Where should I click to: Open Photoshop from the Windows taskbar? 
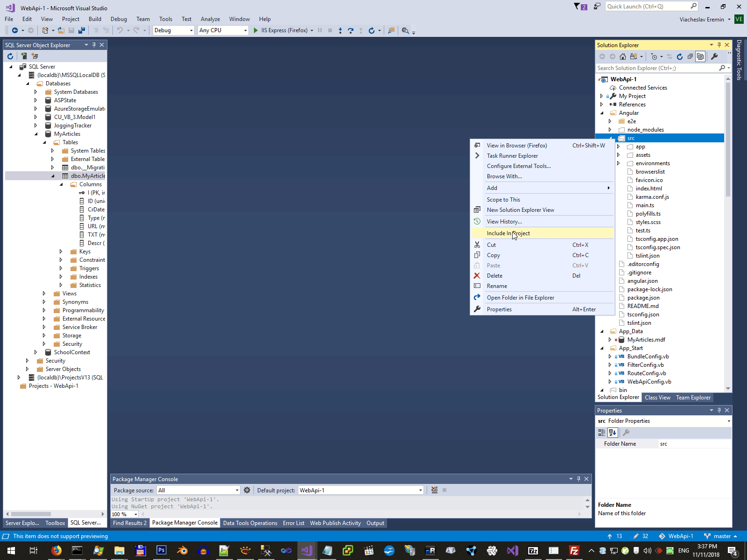[x=161, y=551]
